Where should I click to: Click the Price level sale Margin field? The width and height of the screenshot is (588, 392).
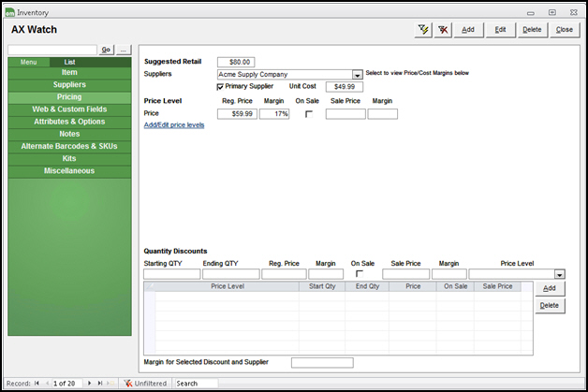coord(383,114)
